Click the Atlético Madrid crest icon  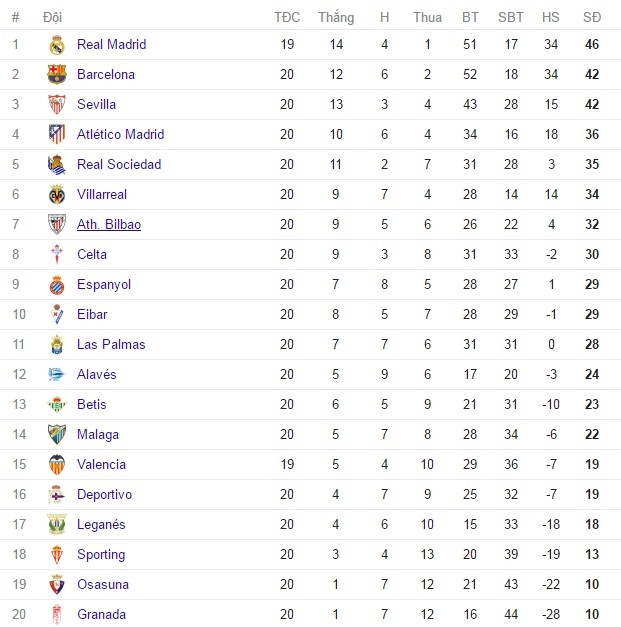[57, 134]
